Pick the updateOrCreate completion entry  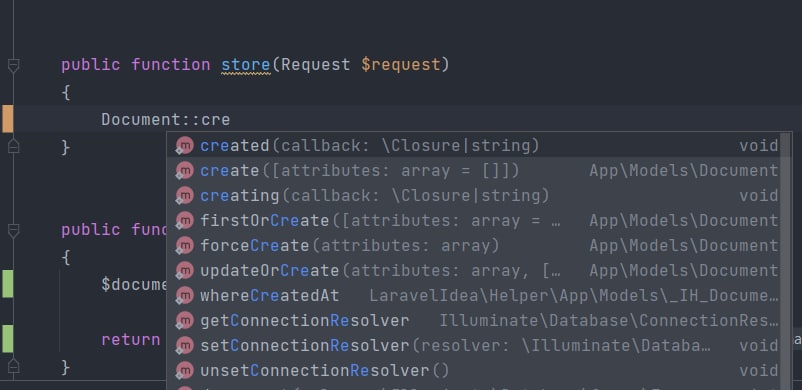pyautogui.click(x=474, y=270)
